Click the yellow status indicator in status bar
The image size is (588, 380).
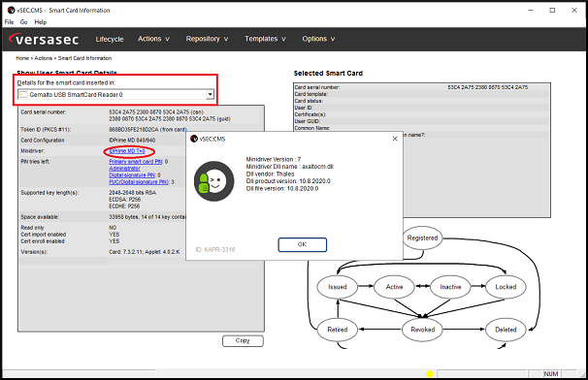(x=430, y=373)
